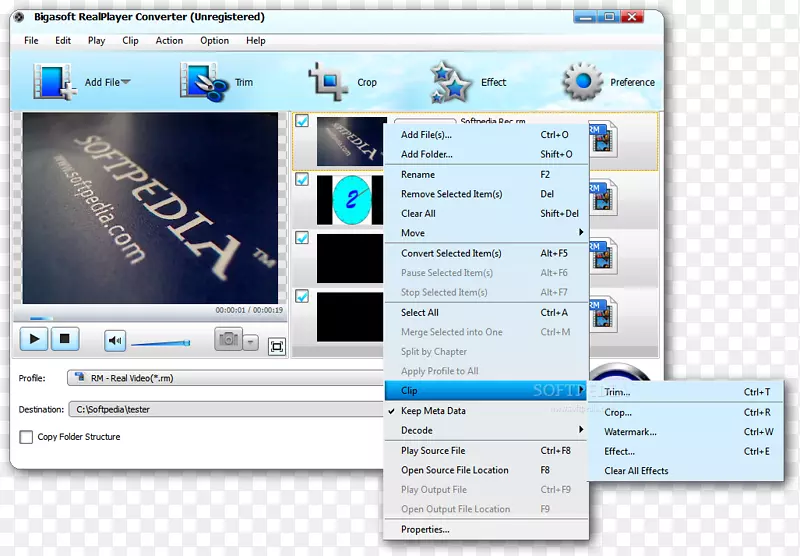The image size is (800, 556).
Task: Mute audio with the speaker icon
Action: click(115, 341)
